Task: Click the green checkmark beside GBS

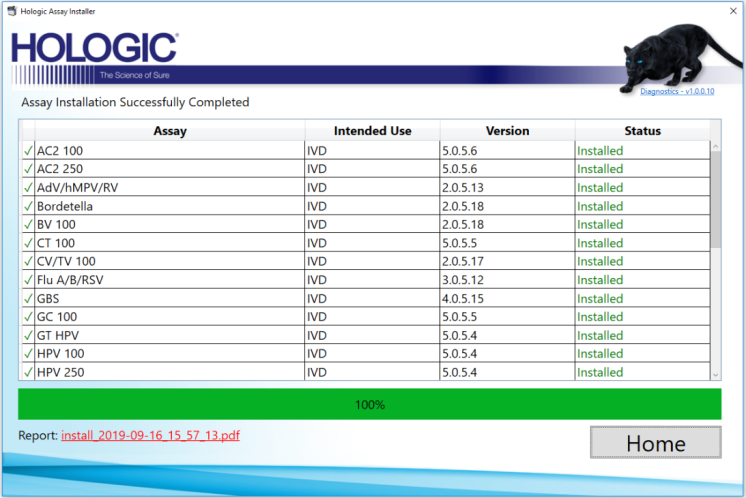Action: [28, 298]
